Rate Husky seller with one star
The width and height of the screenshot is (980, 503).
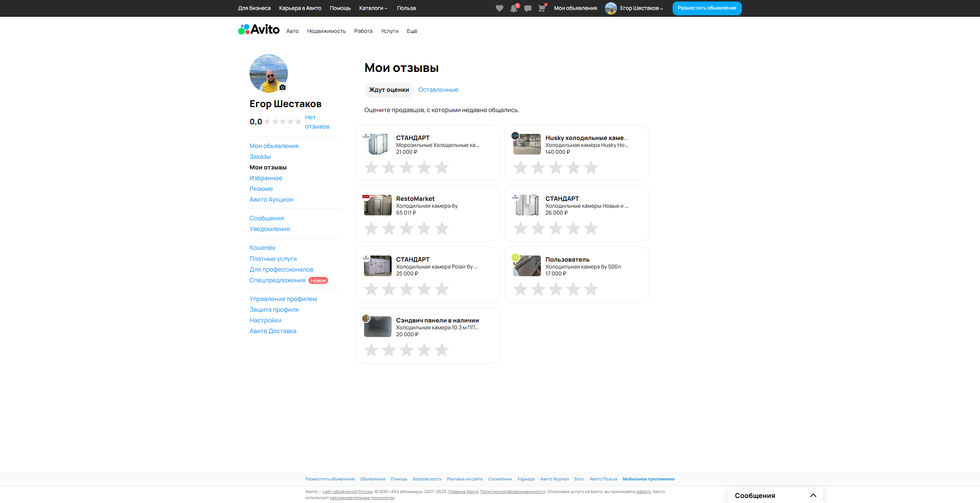point(521,168)
